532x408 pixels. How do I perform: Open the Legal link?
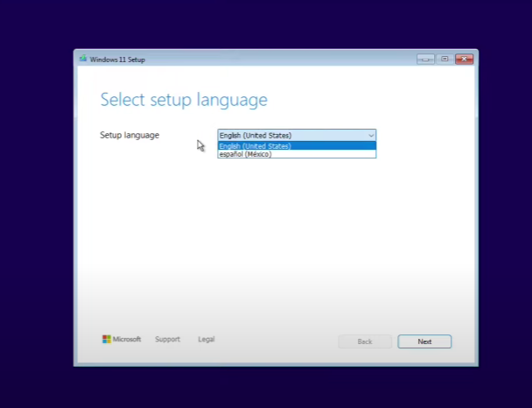point(206,339)
